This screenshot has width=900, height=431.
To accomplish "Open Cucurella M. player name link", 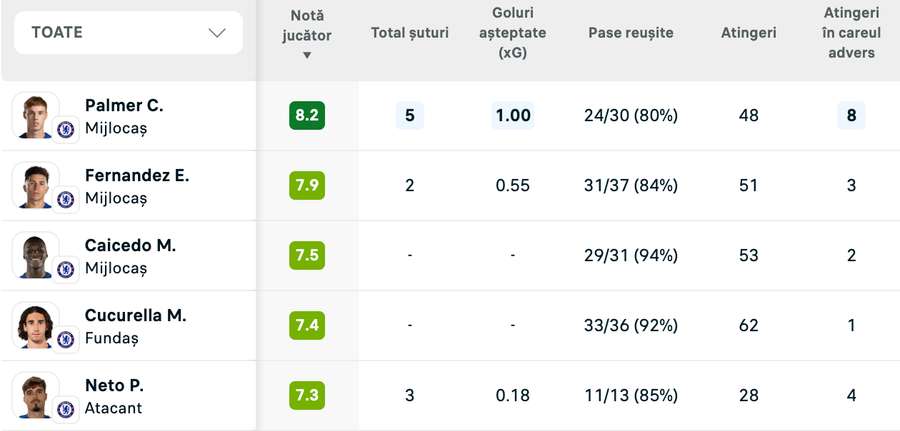I will (x=135, y=316).
